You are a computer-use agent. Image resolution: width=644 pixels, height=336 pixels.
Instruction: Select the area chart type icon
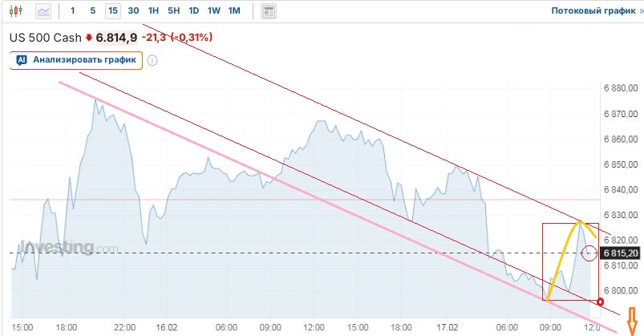(43, 11)
